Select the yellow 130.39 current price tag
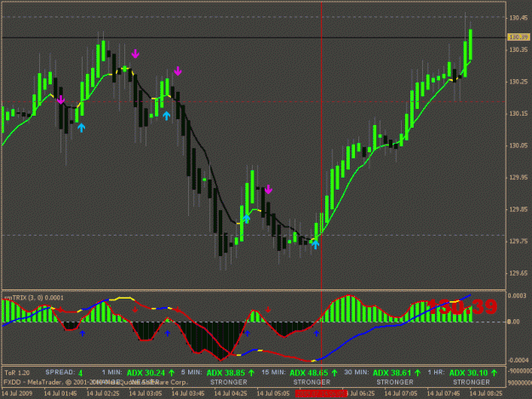Screen dimensions: 532x399 518,37
